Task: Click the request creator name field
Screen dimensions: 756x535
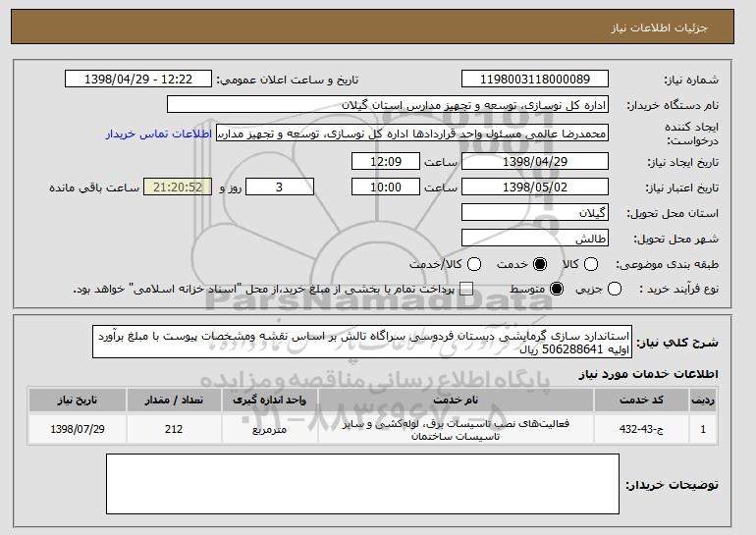Action: 412,134
